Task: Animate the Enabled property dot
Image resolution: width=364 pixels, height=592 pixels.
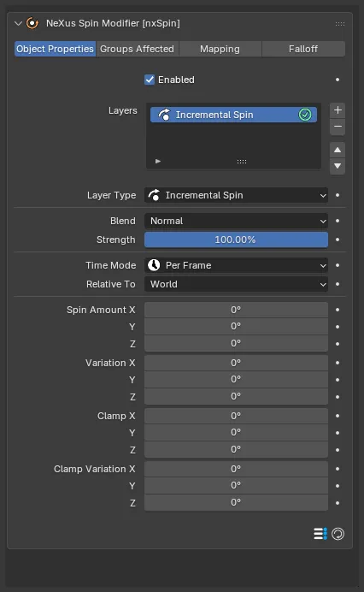Action: (338, 80)
